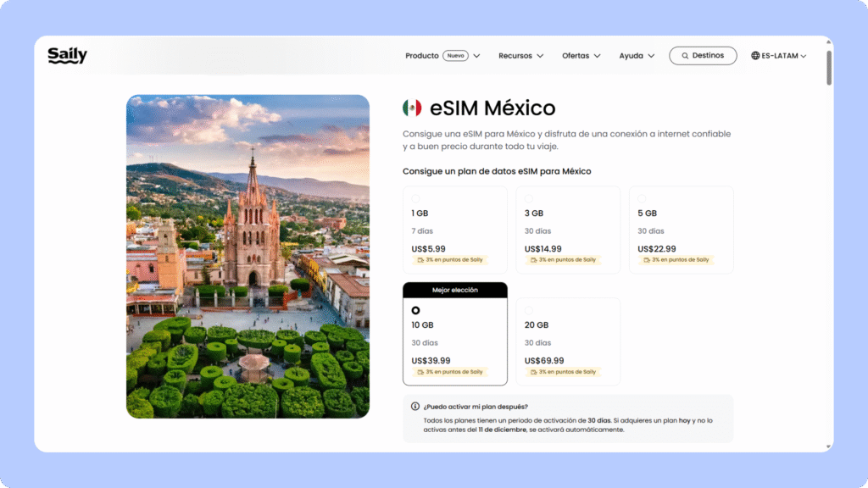868x488 pixels.
Task: Click the info icon beside activation question
Action: coord(415,407)
